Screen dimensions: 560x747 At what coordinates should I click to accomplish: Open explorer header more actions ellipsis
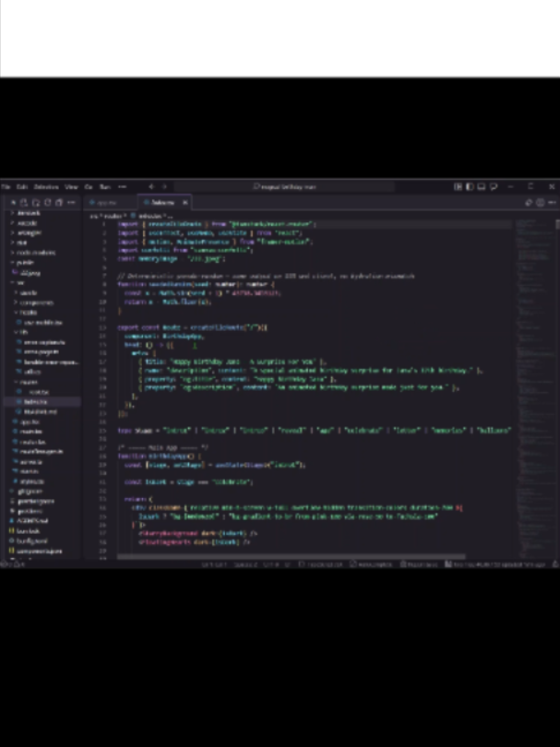[71, 203]
